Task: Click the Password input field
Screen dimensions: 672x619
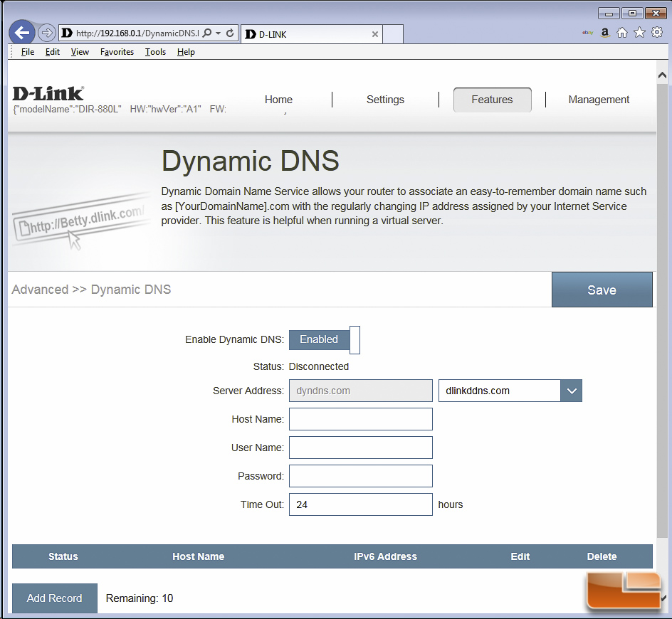Action: tap(361, 476)
